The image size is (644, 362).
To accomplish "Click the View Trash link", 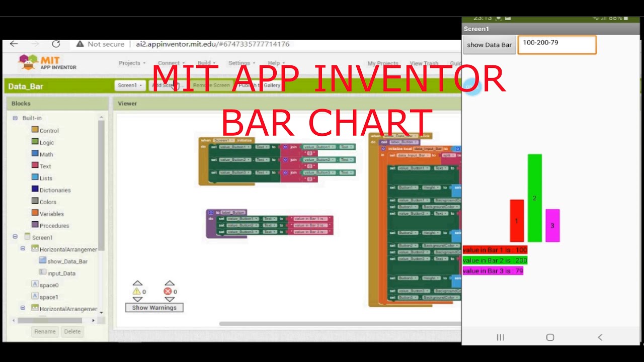I will [x=424, y=64].
